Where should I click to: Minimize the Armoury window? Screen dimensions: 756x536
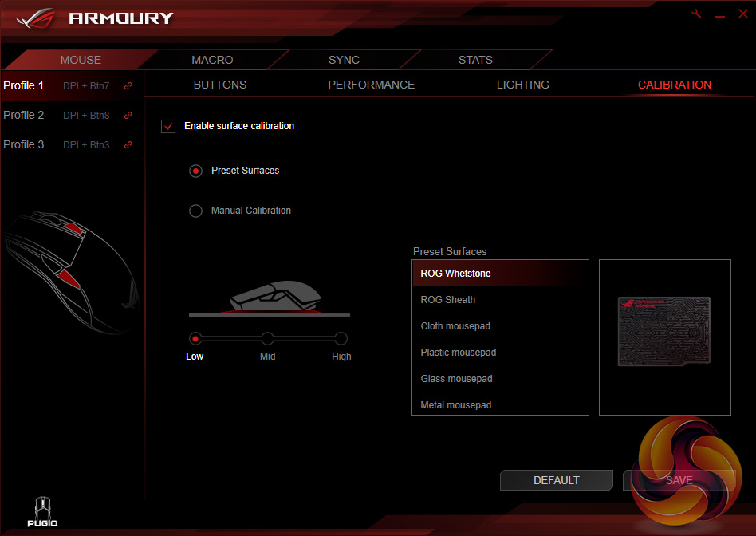pyautogui.click(x=720, y=15)
